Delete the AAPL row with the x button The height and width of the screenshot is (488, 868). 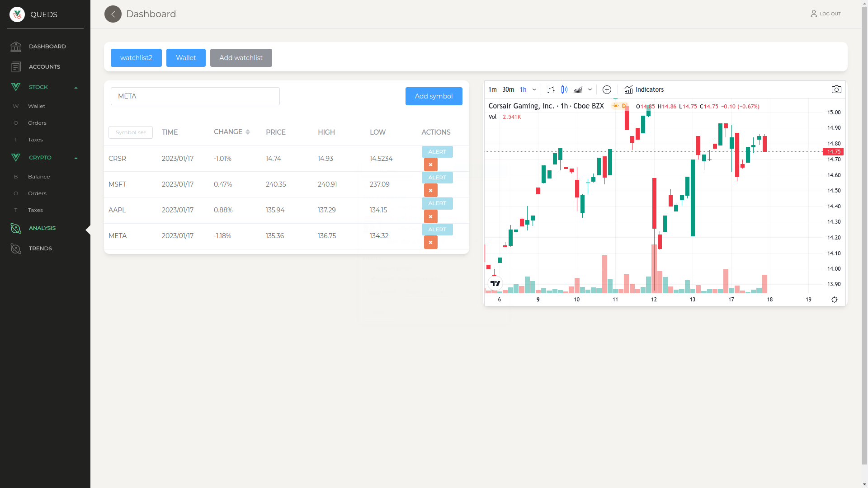430,216
